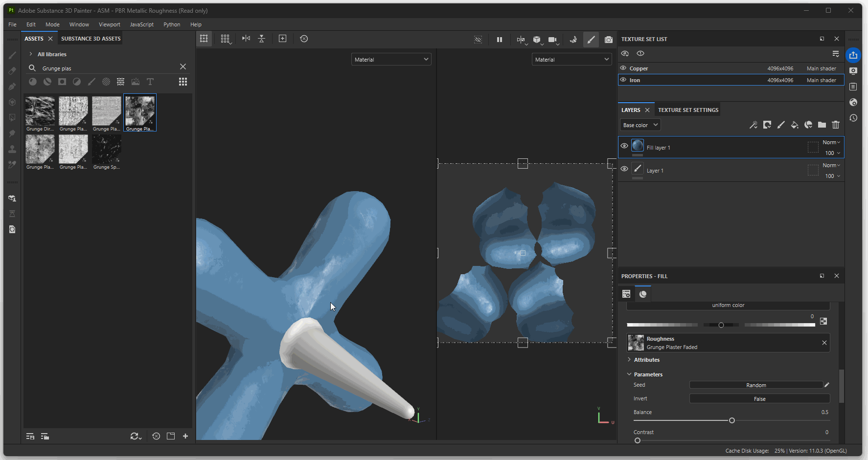
Task: Toggle visibility of Layer 1
Action: pos(624,169)
